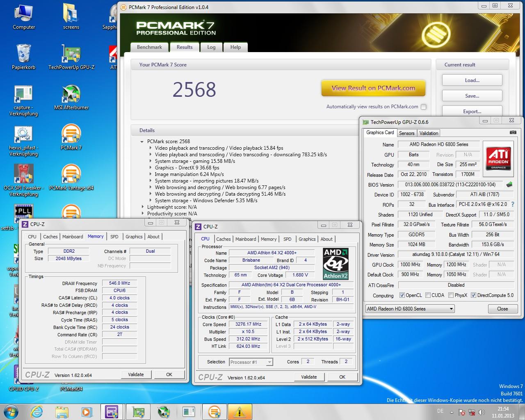Click the Load... button in PCMark

pos(472,80)
